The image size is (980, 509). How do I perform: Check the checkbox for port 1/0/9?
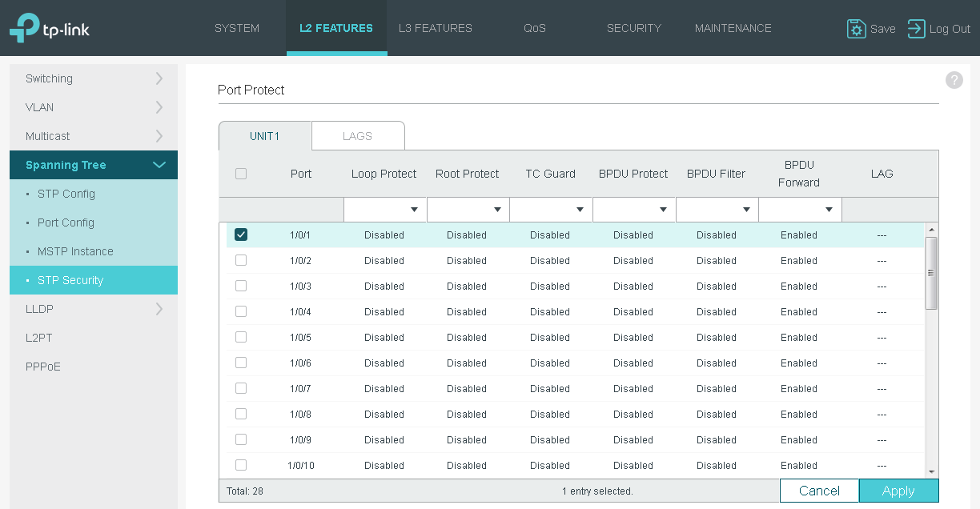pyautogui.click(x=241, y=439)
